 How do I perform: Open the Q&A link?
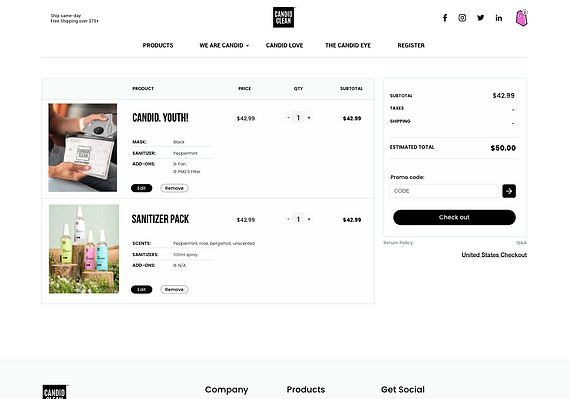pyautogui.click(x=522, y=243)
